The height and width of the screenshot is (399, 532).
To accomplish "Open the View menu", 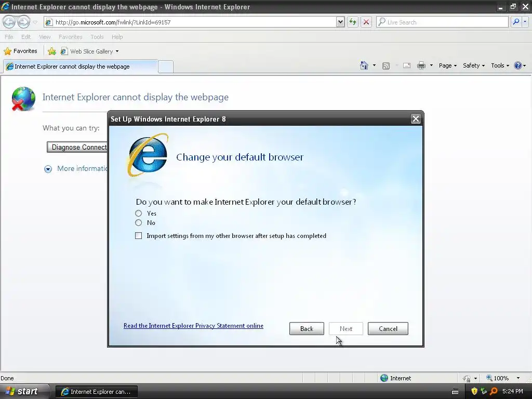I will [45, 37].
